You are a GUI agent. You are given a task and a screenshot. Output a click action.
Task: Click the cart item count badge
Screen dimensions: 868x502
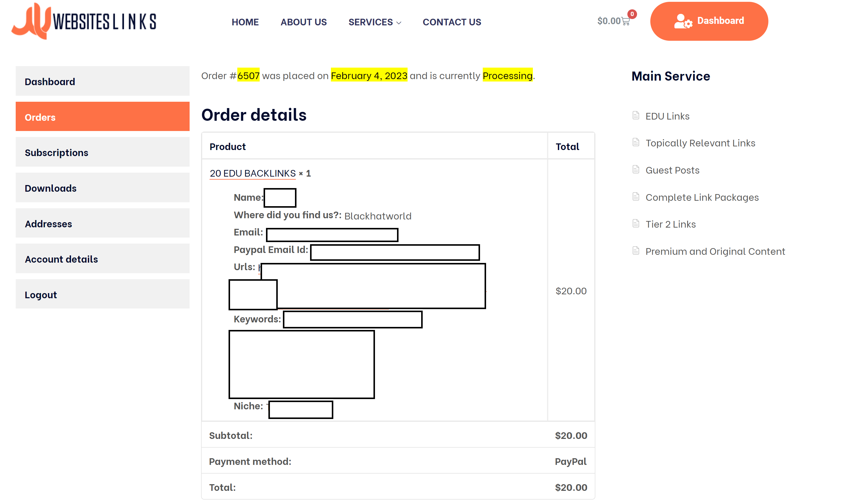(x=632, y=14)
